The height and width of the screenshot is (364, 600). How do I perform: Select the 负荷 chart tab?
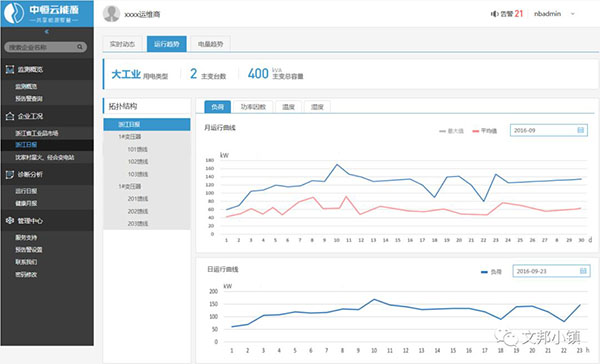coord(218,107)
